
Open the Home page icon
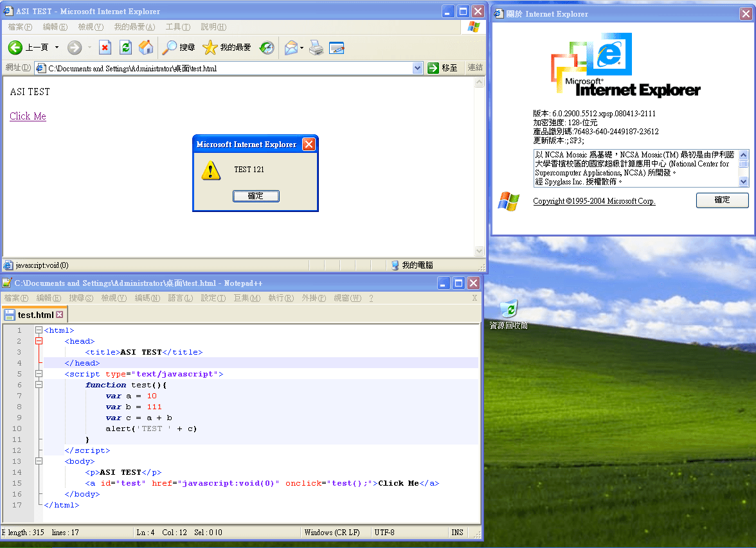pos(145,48)
